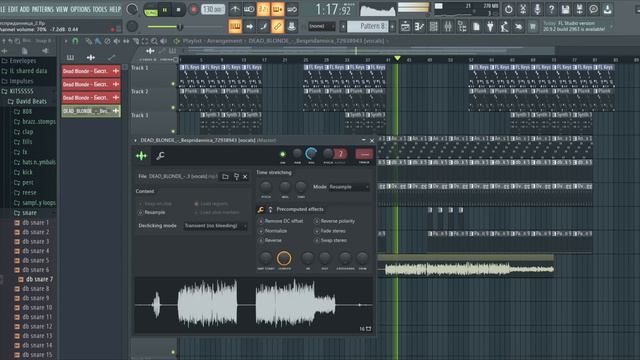Select the zoom magnifier tool in Playlist toolbar
The image size is (640, 360).
(154, 41)
